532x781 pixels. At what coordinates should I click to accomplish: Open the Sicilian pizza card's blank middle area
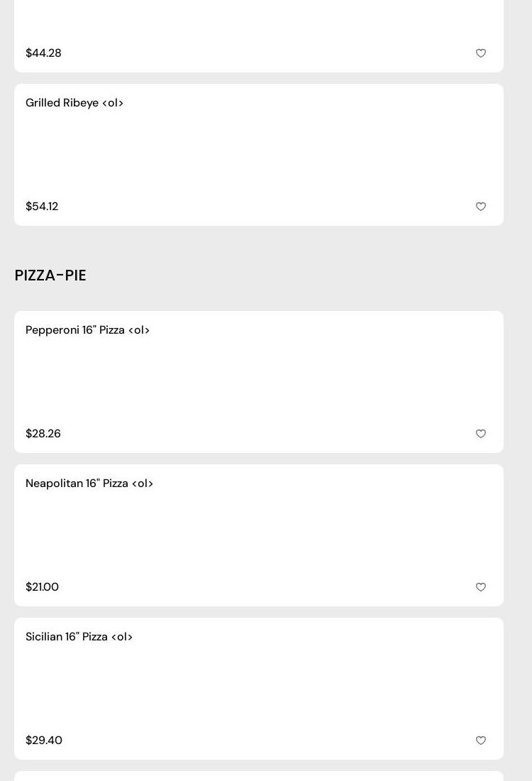[x=259, y=689]
